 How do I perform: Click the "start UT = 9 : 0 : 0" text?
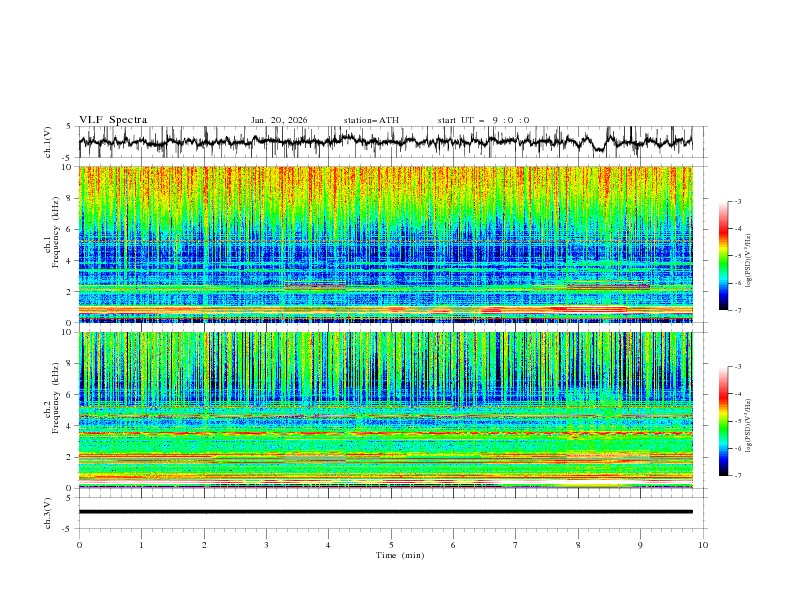483,120
